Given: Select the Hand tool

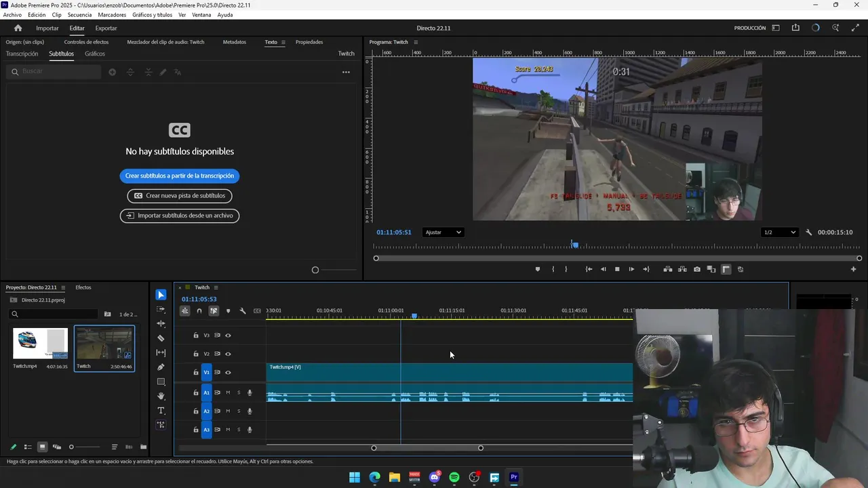Looking at the screenshot, I should (161, 396).
